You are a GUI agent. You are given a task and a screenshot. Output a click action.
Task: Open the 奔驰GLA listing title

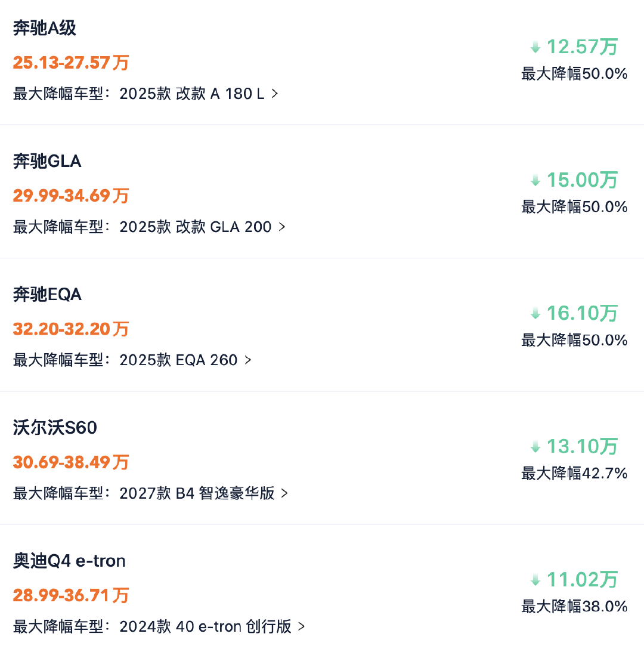click(47, 161)
